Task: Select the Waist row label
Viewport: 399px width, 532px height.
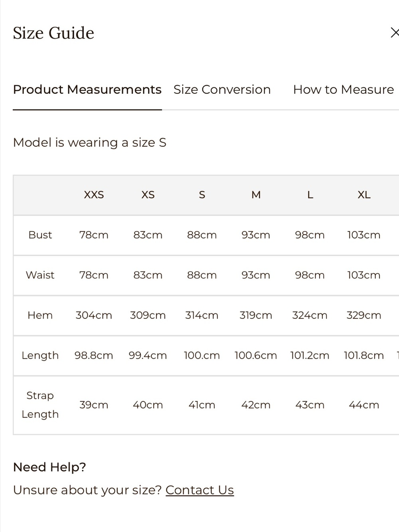Action: click(x=40, y=275)
